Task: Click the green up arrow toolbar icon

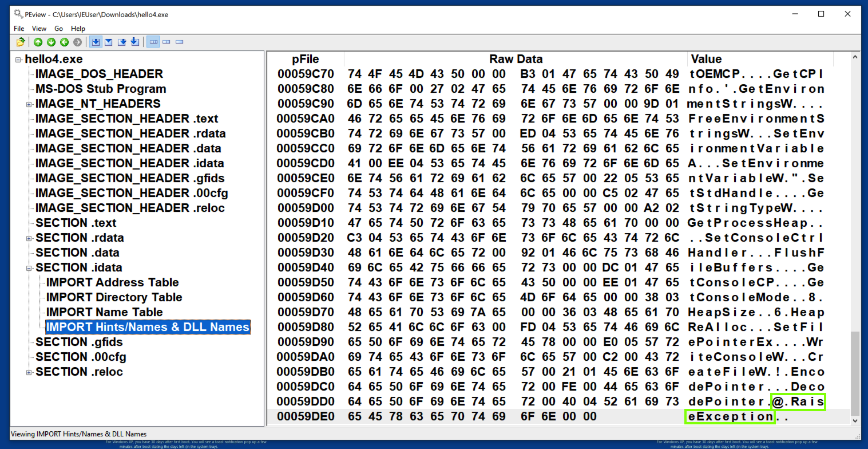Action: click(38, 42)
